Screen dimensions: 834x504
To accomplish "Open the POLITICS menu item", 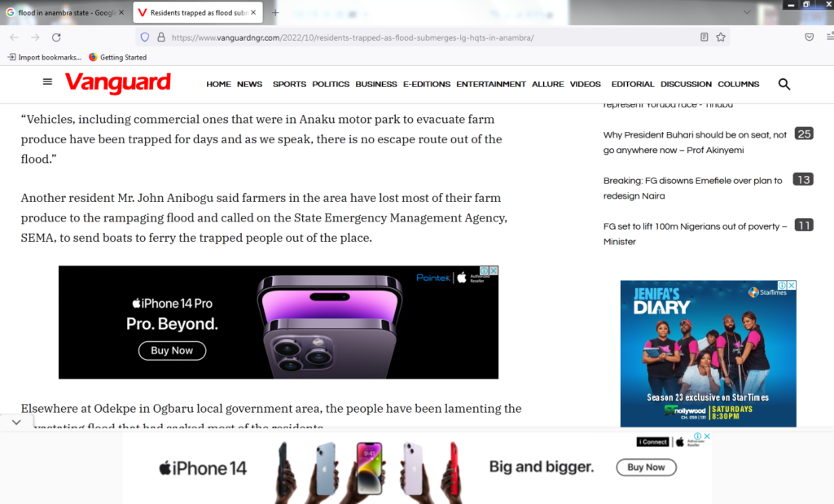I will coord(331,84).
